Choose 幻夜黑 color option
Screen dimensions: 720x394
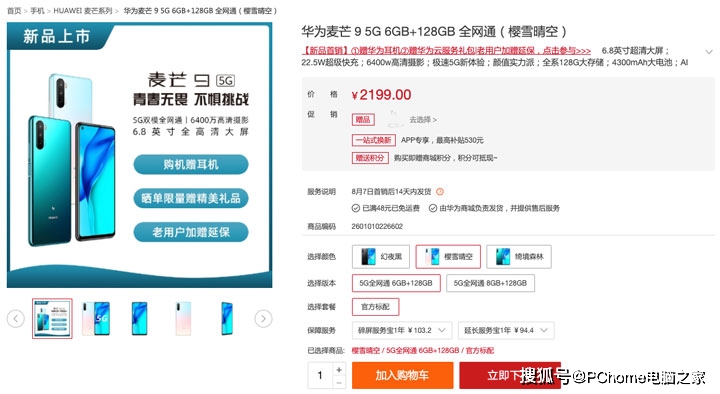(x=381, y=257)
